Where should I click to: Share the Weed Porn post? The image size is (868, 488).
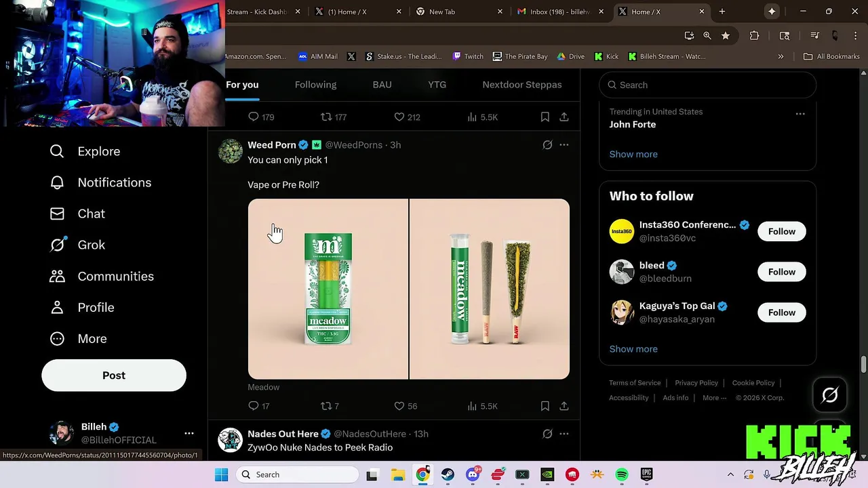point(564,406)
